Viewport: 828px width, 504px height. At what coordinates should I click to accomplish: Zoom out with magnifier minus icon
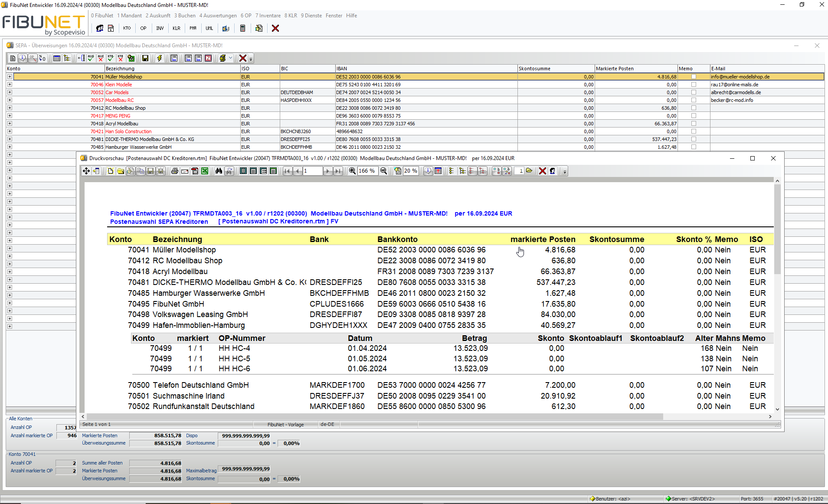pos(383,171)
